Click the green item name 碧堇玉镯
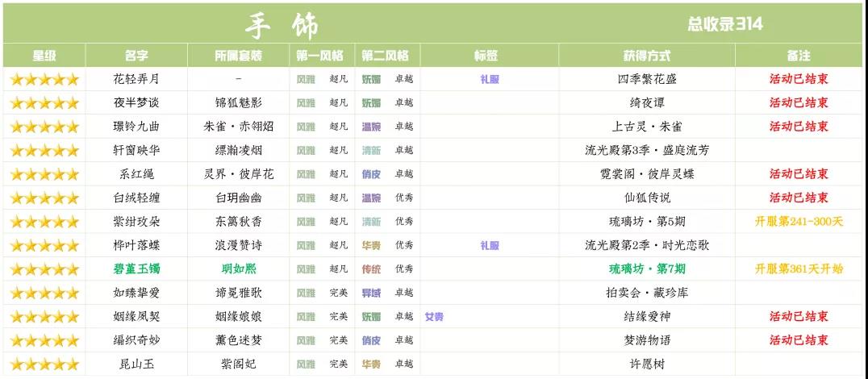 [x=136, y=269]
